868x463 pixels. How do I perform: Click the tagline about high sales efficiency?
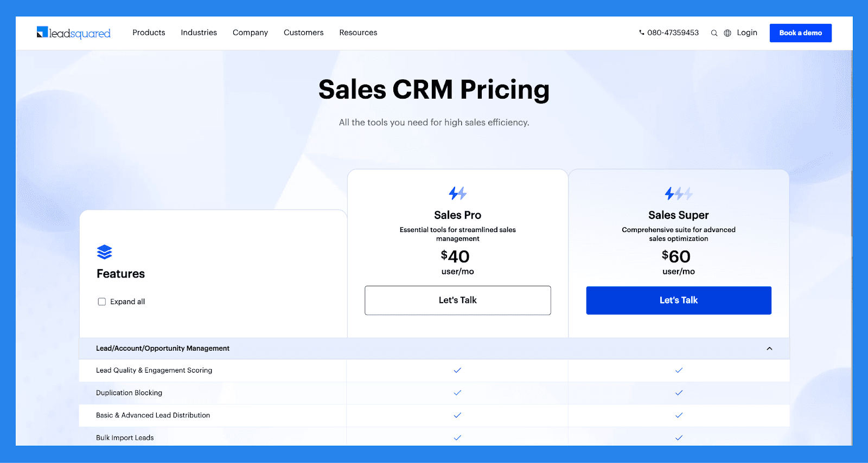pos(434,123)
